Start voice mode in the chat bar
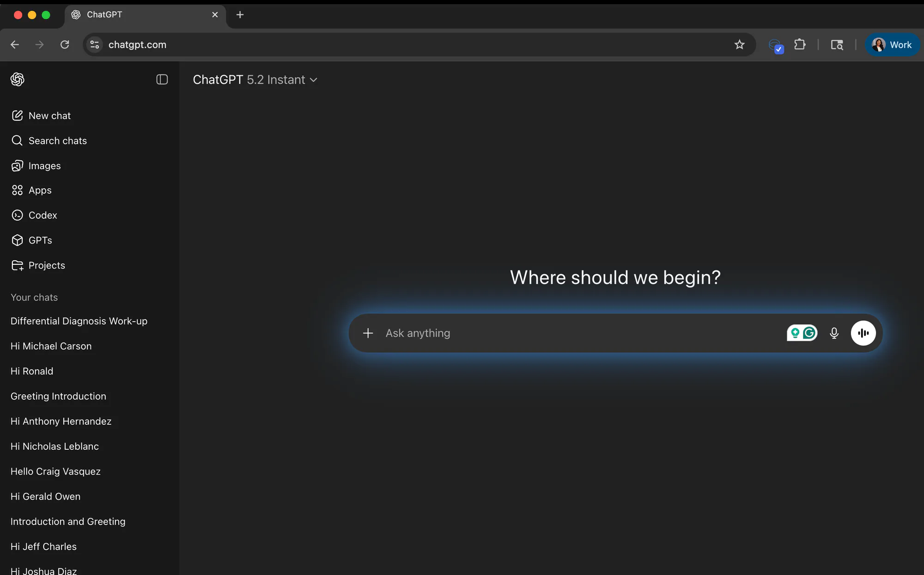Image resolution: width=924 pixels, height=575 pixels. click(x=863, y=333)
